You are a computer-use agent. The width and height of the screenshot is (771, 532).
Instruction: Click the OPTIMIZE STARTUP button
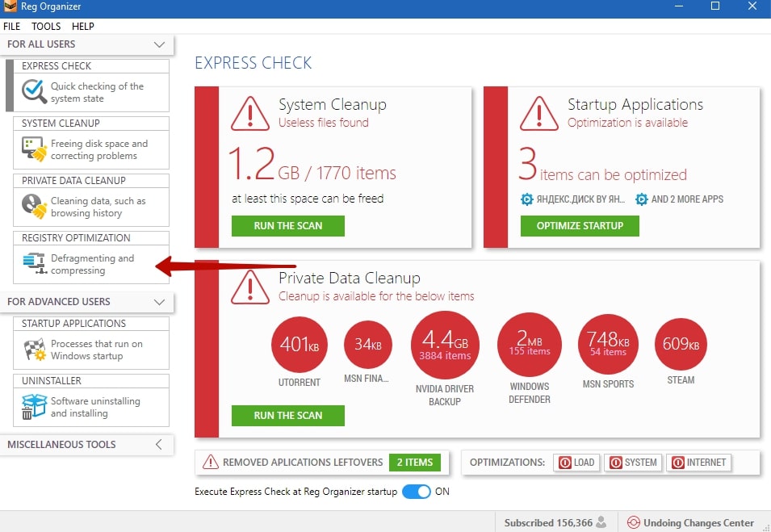(580, 226)
